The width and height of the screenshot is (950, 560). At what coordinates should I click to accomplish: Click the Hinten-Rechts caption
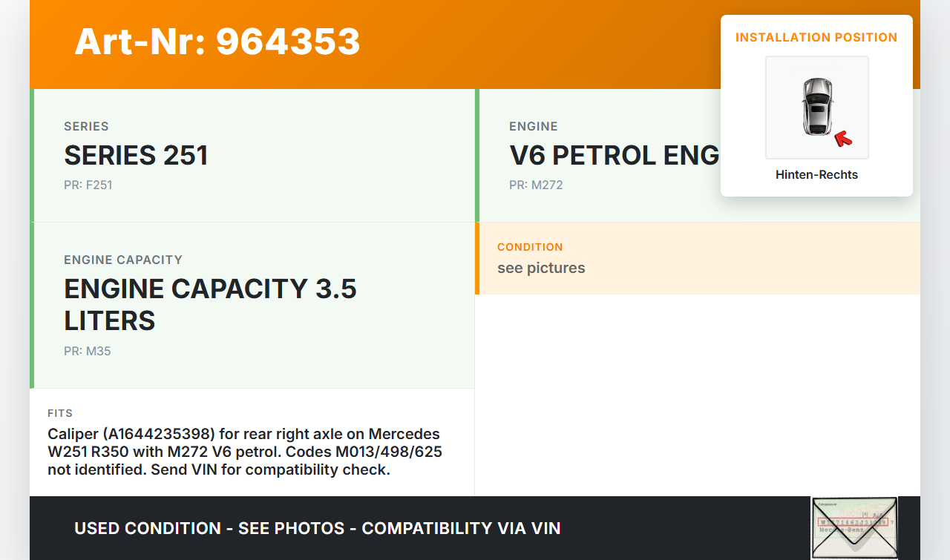coord(816,175)
